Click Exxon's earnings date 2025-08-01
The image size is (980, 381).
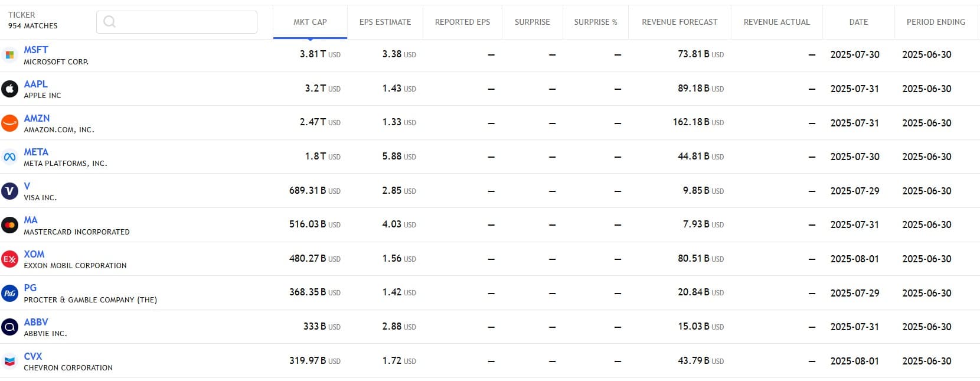click(x=855, y=259)
